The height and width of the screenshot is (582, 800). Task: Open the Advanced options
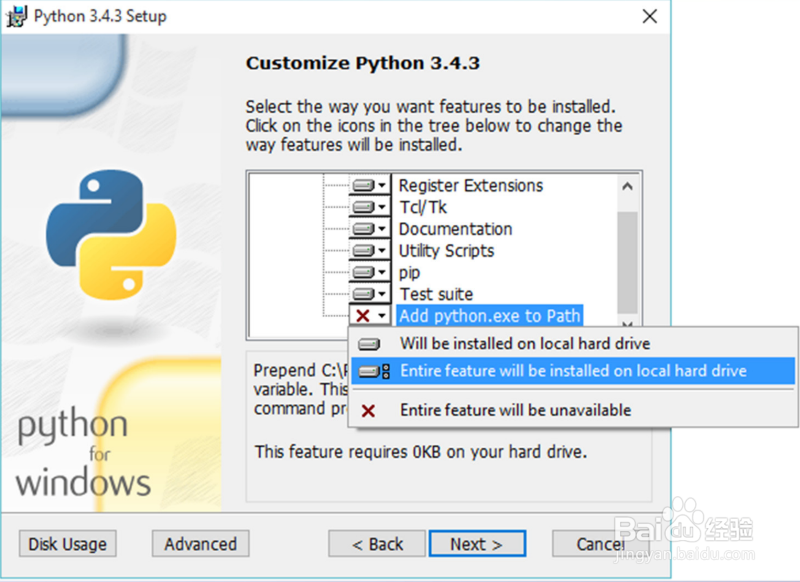point(201,544)
